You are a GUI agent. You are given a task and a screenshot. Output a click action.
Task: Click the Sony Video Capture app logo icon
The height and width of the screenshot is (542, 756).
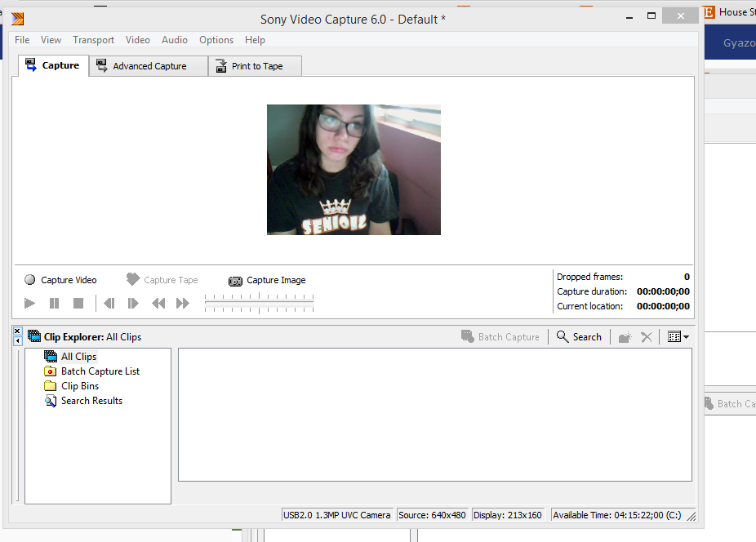pyautogui.click(x=18, y=19)
